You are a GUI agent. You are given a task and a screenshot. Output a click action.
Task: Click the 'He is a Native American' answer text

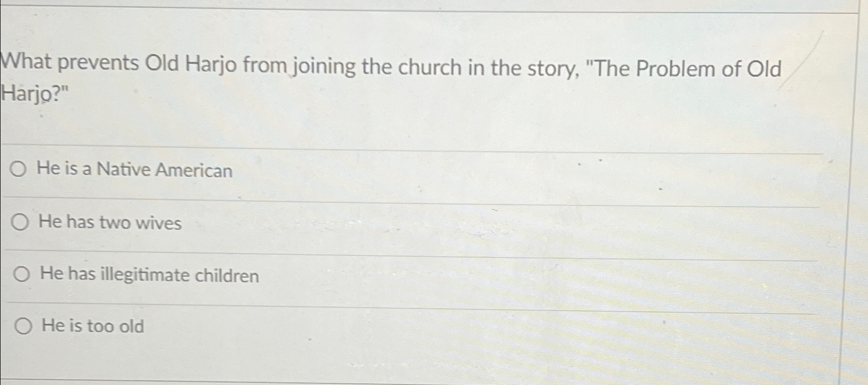click(x=135, y=170)
